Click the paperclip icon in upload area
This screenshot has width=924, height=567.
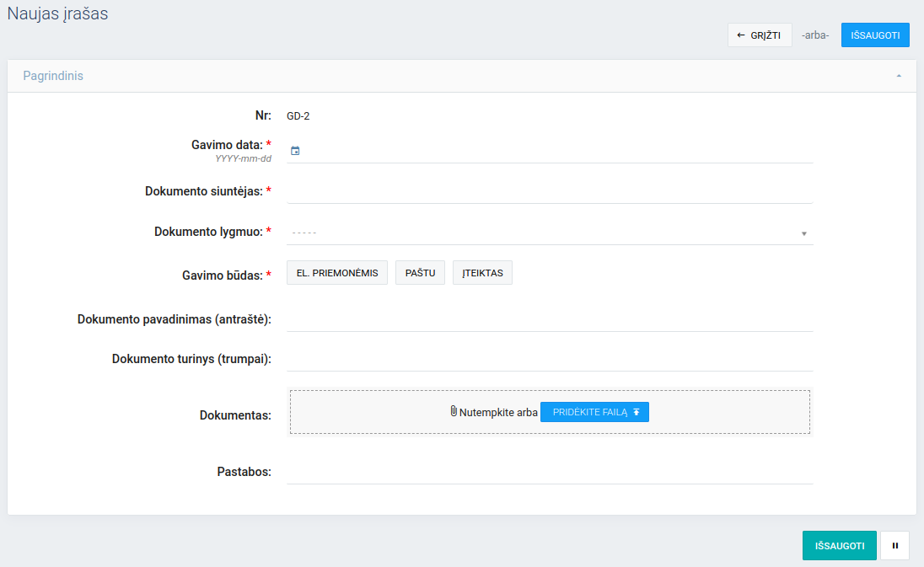point(454,412)
